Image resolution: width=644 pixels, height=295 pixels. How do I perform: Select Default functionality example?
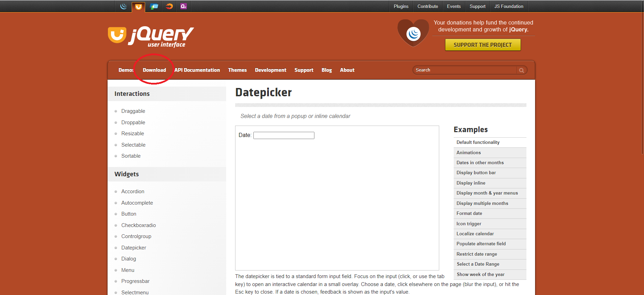(490, 142)
